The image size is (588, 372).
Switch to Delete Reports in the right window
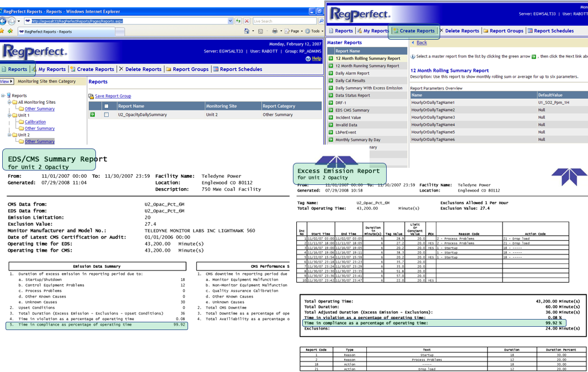point(461,31)
